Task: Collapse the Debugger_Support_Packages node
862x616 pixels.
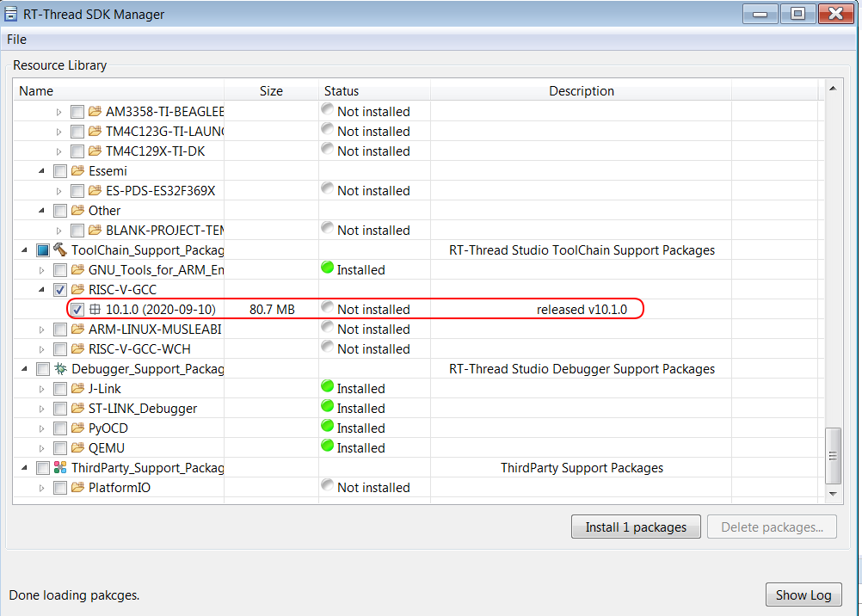Action: point(24,369)
